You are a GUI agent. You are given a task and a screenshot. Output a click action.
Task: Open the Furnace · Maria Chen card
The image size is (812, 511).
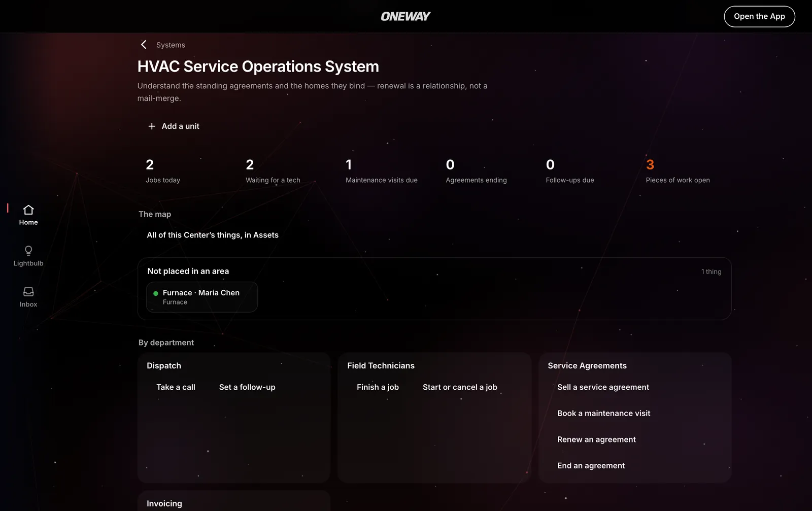202,297
